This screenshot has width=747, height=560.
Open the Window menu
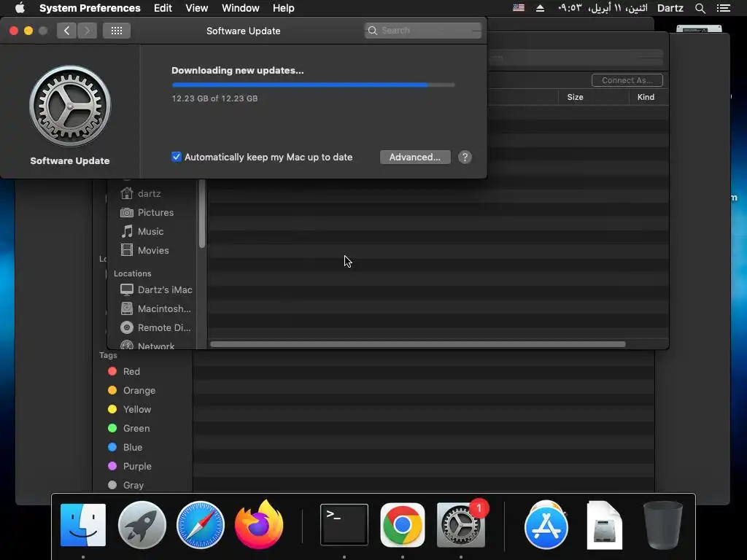[241, 8]
